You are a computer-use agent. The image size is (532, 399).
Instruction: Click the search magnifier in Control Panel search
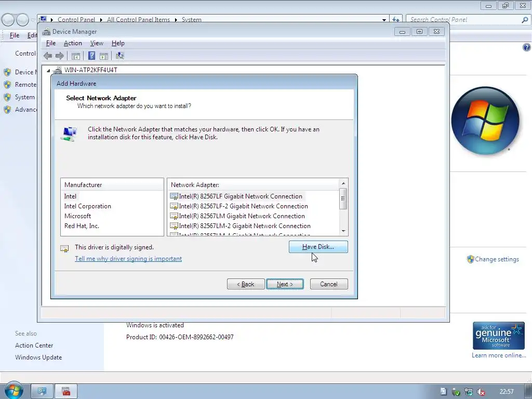(x=525, y=20)
